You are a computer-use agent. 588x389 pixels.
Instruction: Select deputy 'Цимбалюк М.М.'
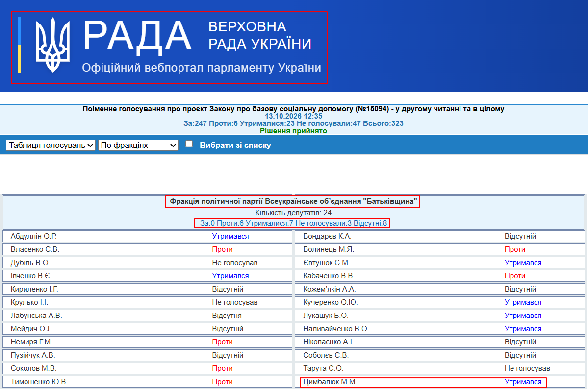tap(330, 382)
